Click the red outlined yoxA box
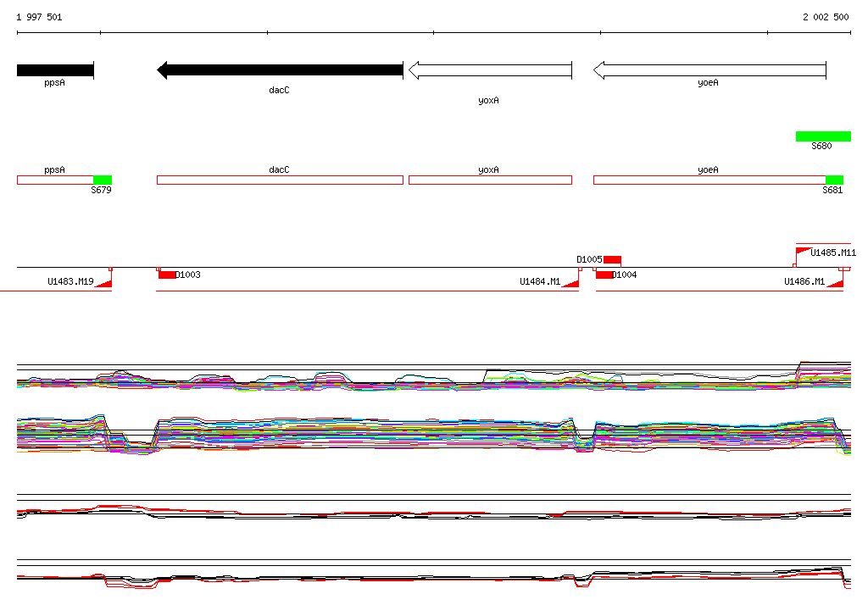The image size is (868, 605). [491, 180]
